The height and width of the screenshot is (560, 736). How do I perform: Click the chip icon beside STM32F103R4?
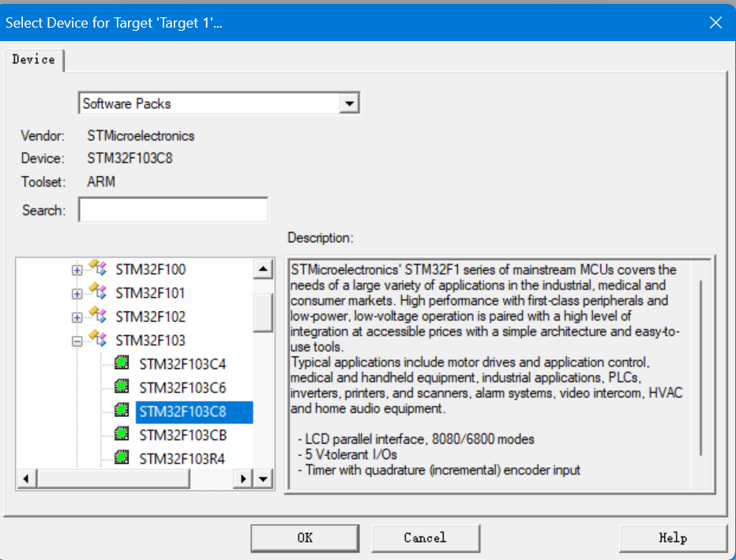click(122, 457)
